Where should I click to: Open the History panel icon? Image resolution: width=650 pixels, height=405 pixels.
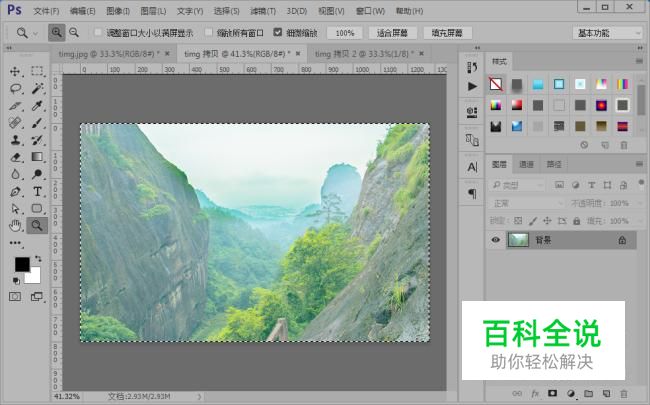[x=472, y=67]
